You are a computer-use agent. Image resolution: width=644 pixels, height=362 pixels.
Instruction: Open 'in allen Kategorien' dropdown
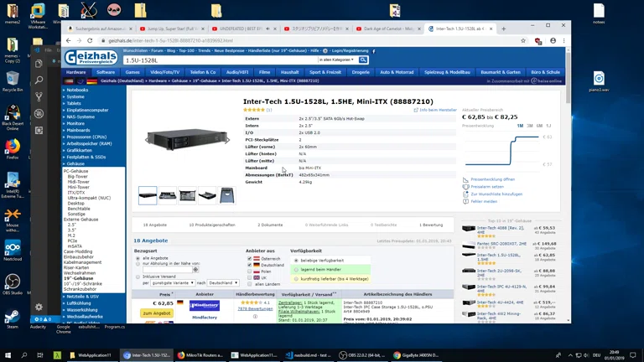(337, 60)
